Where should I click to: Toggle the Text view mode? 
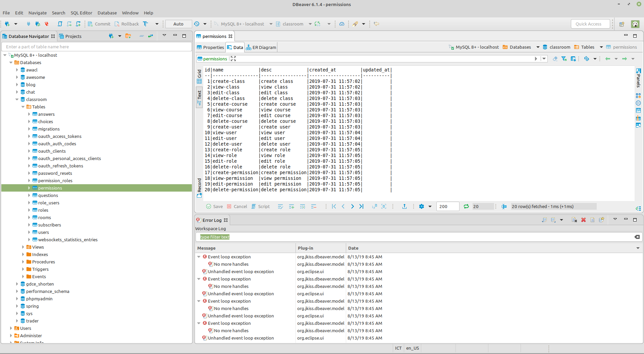(x=199, y=98)
